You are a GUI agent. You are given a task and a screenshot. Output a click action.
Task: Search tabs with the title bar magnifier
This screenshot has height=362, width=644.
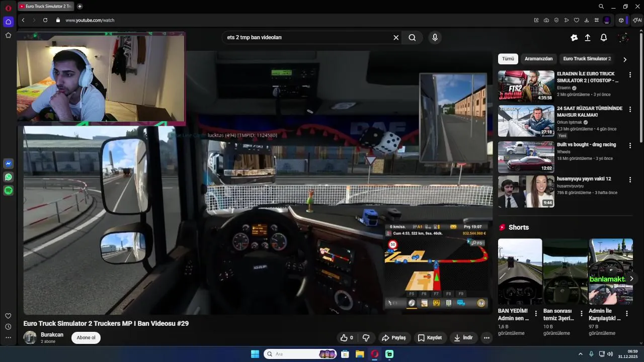pyautogui.click(x=601, y=7)
